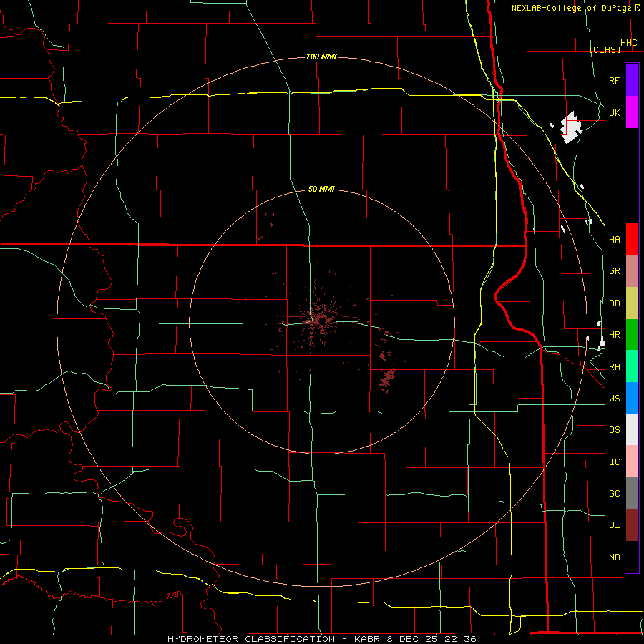Click the HHC product label

[628, 43]
